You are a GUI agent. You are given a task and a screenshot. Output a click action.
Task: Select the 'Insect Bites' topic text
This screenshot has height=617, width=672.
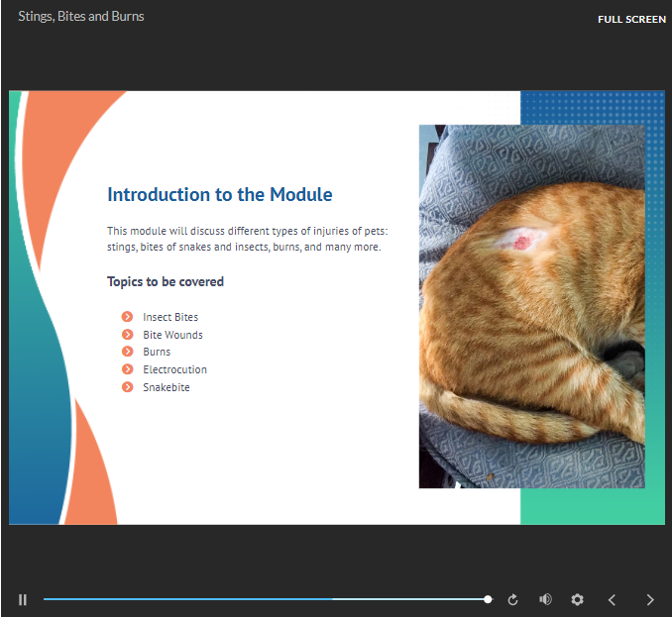pyautogui.click(x=170, y=317)
